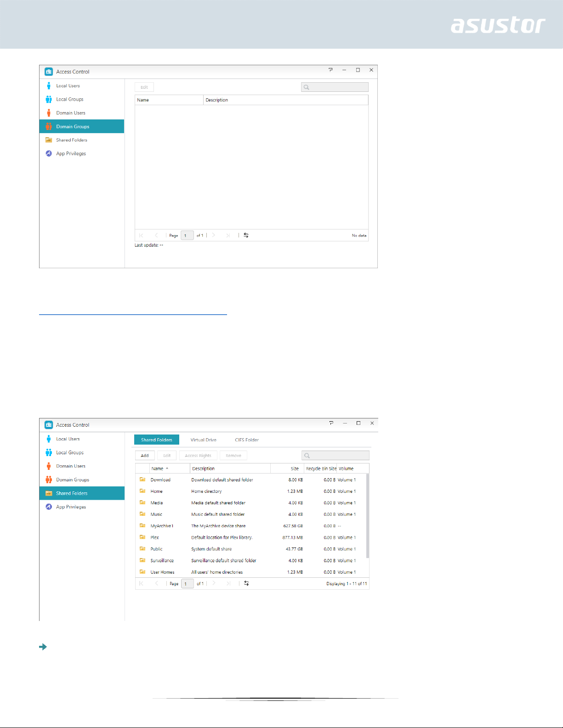Click Add button for shared folders
This screenshot has width=563, height=728.
(145, 456)
